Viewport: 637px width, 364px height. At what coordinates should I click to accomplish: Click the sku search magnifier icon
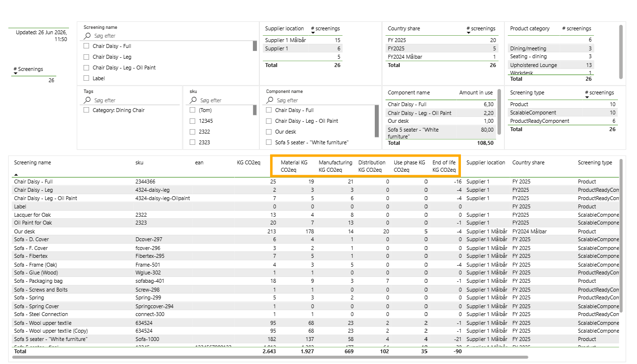tap(193, 100)
